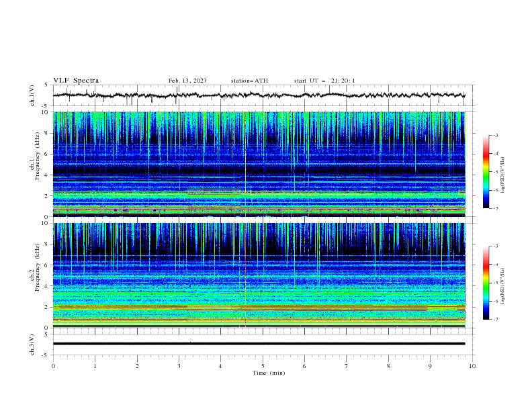Click the 'ch.2 Frequency (kHz)' axis label

pyautogui.click(x=35, y=267)
